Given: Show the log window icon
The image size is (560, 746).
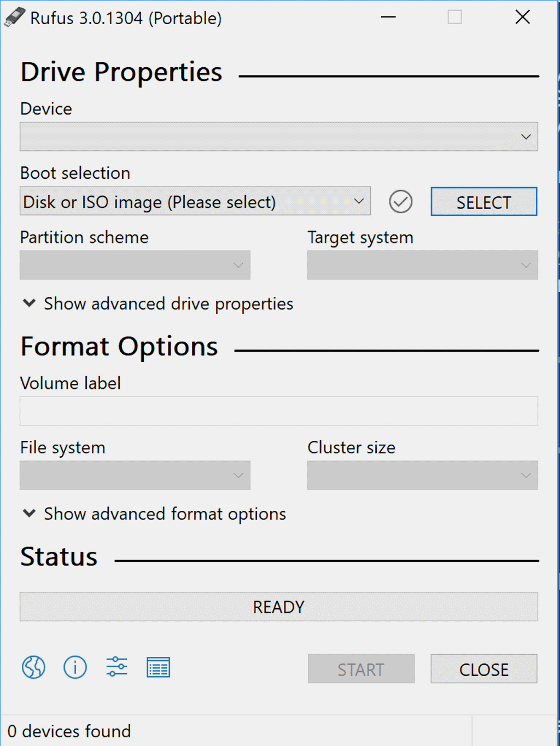Looking at the screenshot, I should 159,667.
